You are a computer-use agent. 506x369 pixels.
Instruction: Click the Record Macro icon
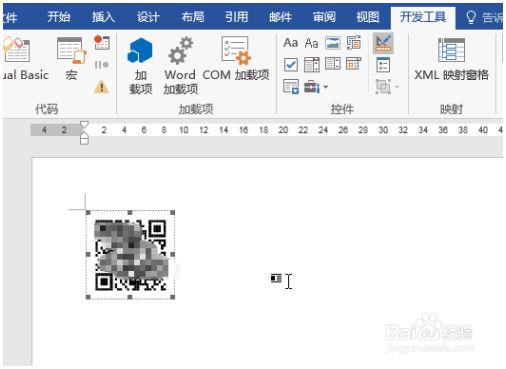coord(102,42)
